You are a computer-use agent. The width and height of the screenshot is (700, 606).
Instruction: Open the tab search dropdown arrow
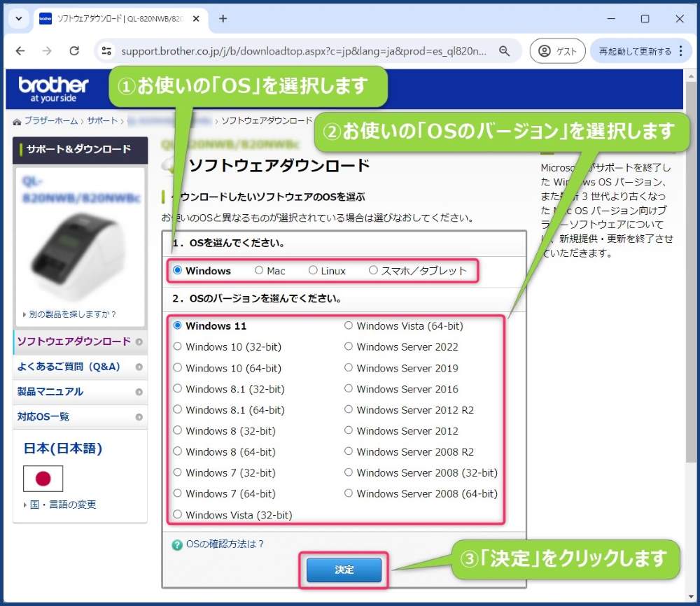19,19
